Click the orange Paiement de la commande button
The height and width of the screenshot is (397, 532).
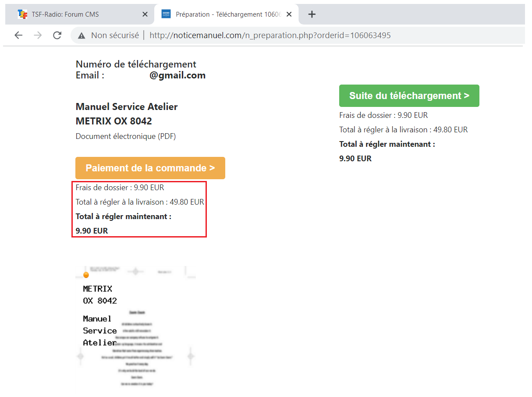[x=150, y=168]
